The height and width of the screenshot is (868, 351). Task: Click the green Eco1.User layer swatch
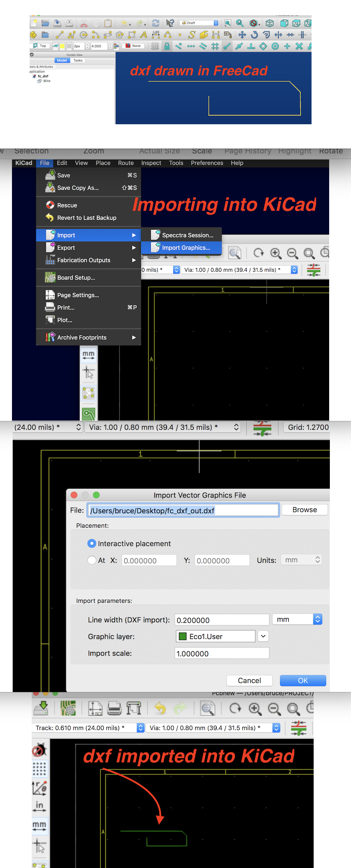pyautogui.click(x=183, y=636)
